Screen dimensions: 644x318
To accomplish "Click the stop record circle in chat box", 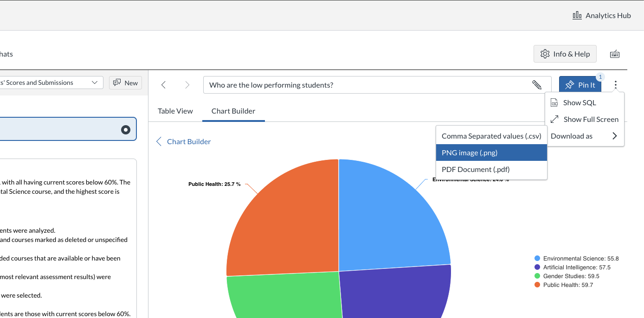I will point(126,130).
